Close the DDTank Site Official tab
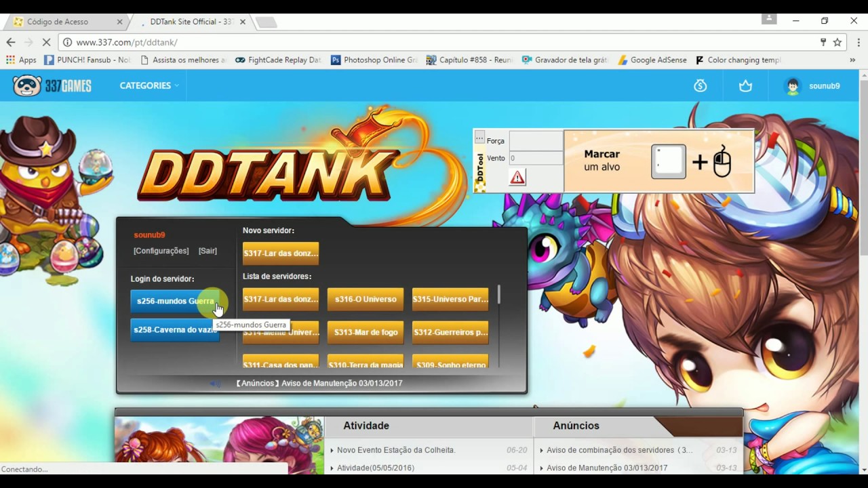 (x=242, y=22)
